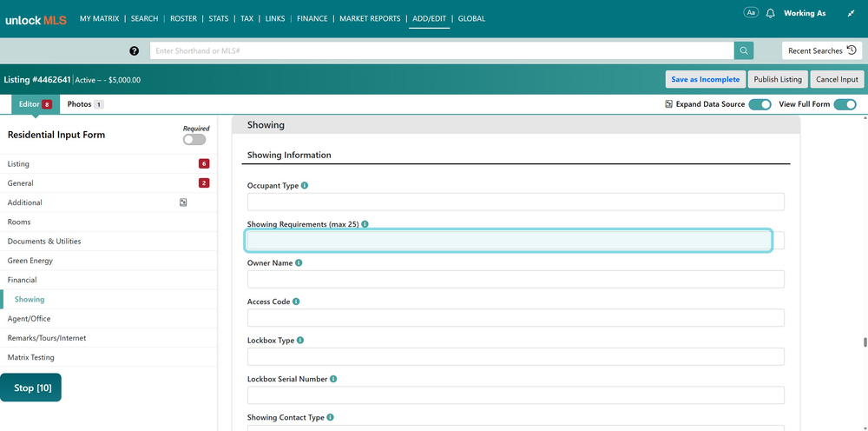The width and height of the screenshot is (868, 431).
Task: Open Showing Requirements field
Action: coord(516,241)
